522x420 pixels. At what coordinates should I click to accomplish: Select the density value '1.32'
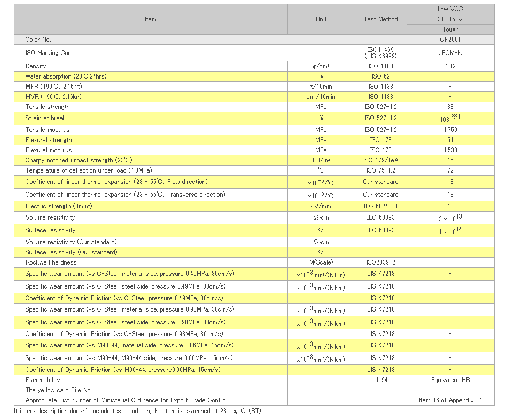pos(450,66)
